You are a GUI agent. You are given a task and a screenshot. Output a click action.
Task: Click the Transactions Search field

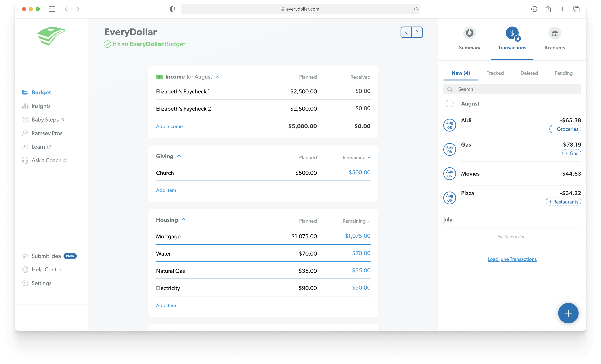512,89
